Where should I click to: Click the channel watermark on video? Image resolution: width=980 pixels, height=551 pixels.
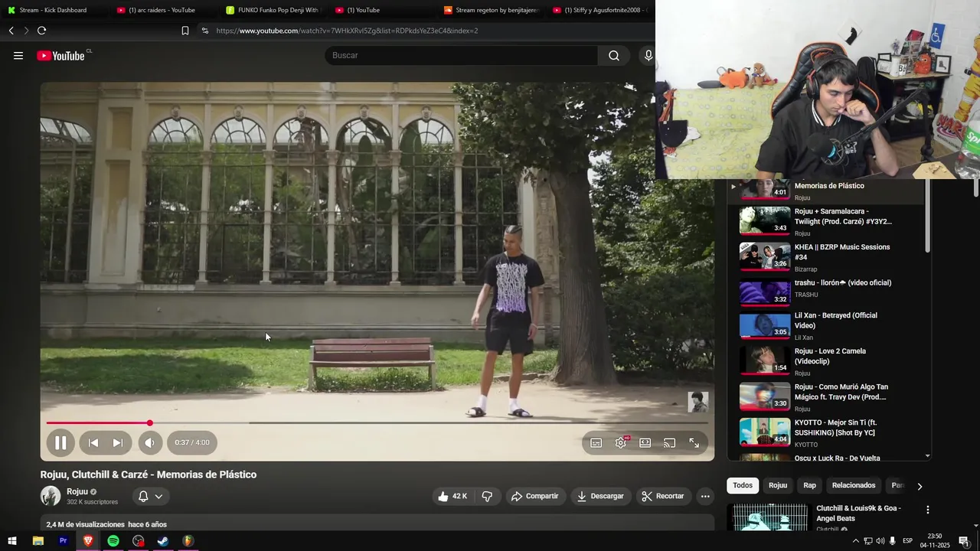coord(697,402)
